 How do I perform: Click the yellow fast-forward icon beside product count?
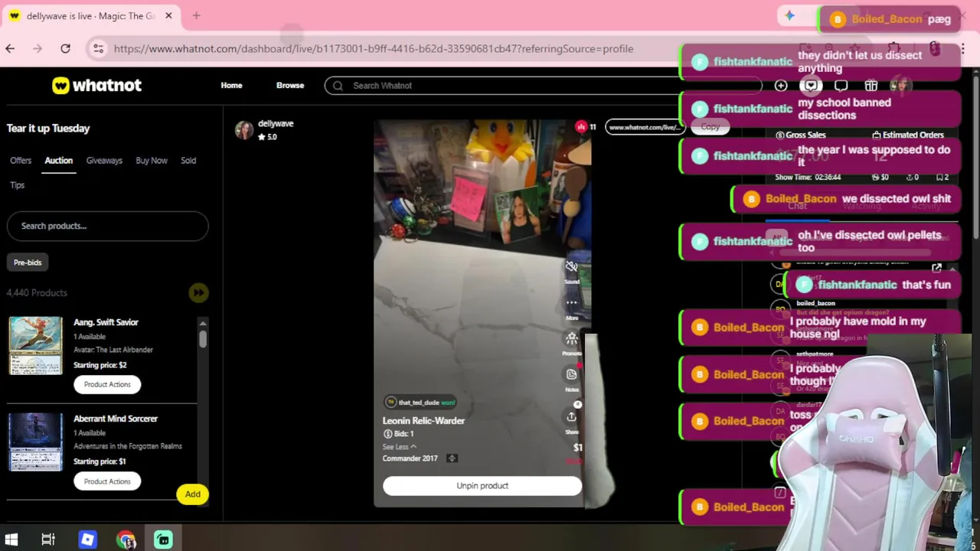[198, 292]
